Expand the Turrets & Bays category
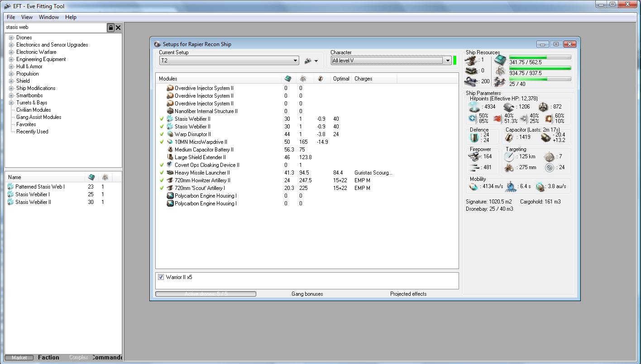 pos(11,103)
